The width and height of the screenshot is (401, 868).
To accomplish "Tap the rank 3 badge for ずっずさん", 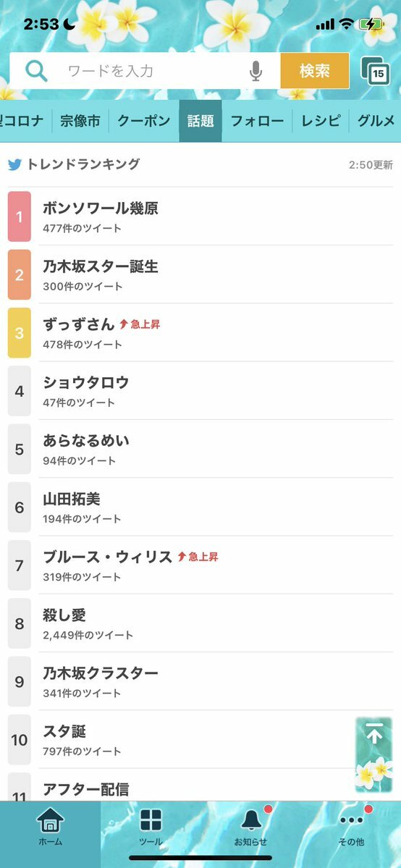I will coord(20,333).
